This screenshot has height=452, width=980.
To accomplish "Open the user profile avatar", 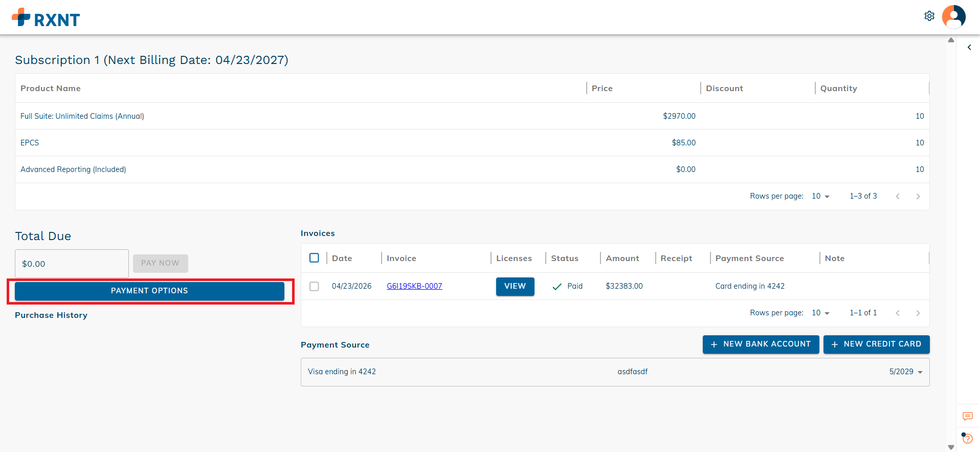I will click(x=954, y=17).
